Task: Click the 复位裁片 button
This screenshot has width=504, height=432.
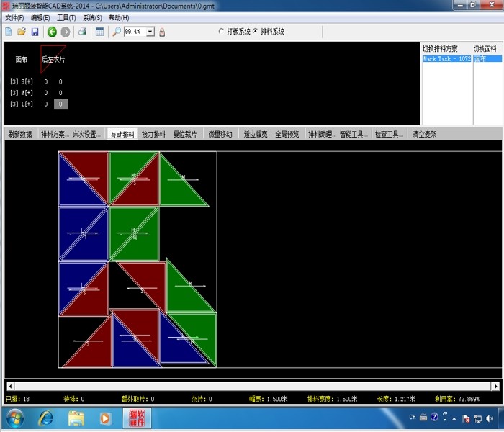Action: coord(185,134)
